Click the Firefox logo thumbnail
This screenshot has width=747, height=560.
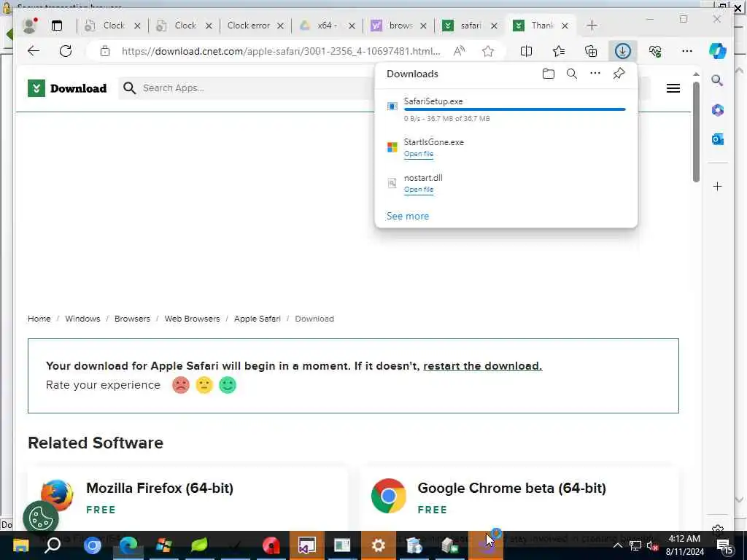pyautogui.click(x=57, y=495)
